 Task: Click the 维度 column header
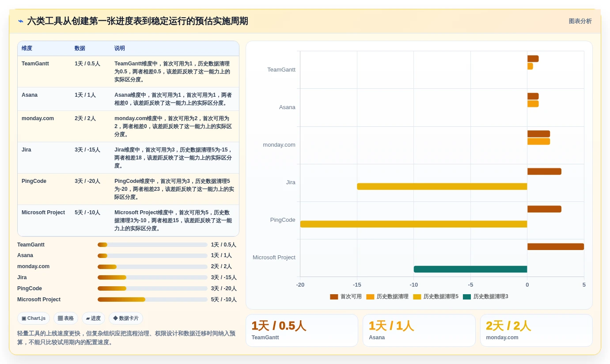(27, 49)
